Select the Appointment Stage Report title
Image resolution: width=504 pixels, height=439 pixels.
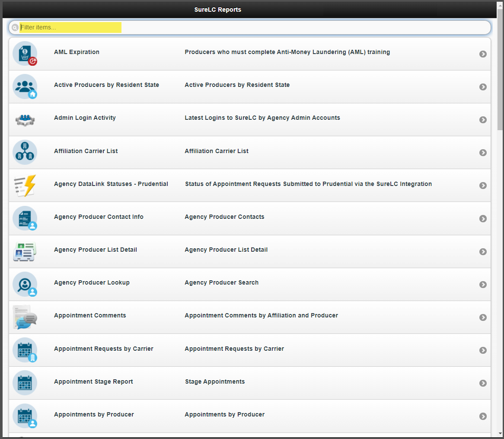click(93, 381)
